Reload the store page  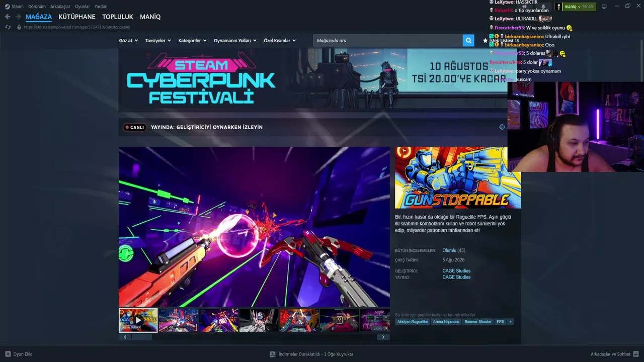[8, 27]
